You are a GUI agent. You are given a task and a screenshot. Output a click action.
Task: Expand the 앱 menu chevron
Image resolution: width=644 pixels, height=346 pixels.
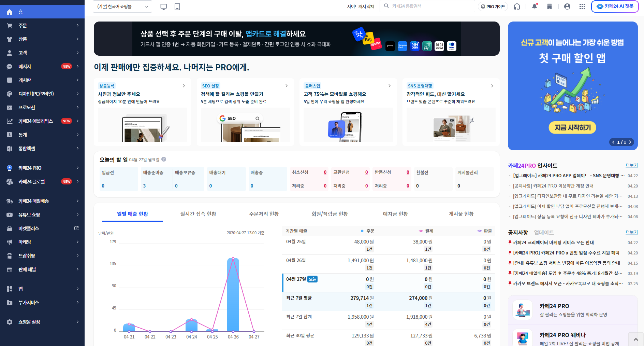pyautogui.click(x=78, y=289)
